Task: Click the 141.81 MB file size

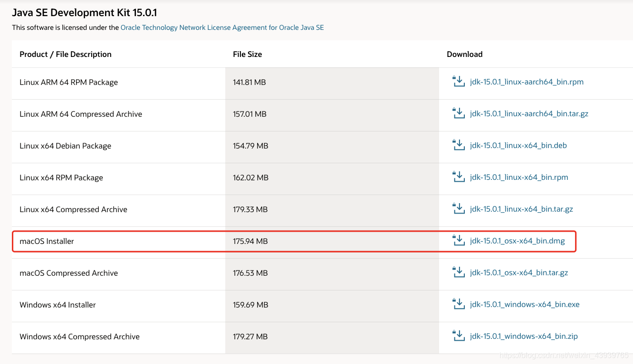Action: [249, 82]
